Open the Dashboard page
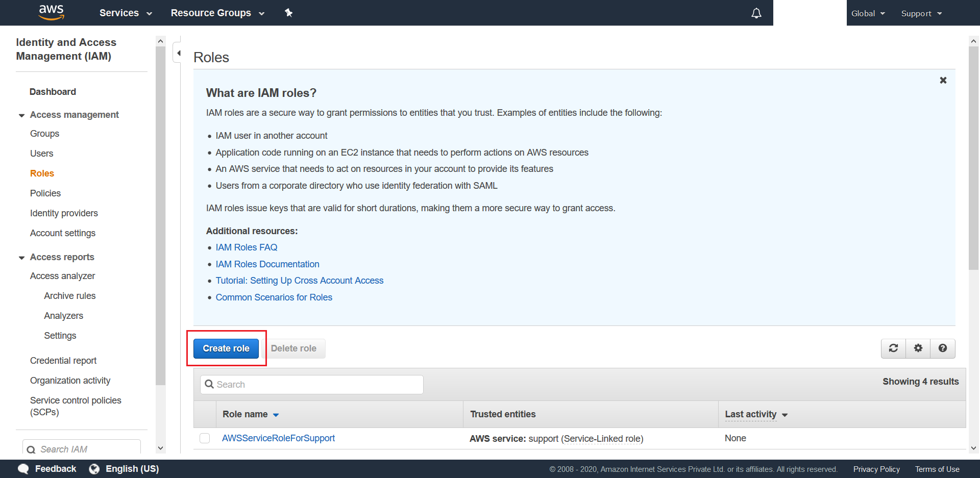 click(53, 92)
